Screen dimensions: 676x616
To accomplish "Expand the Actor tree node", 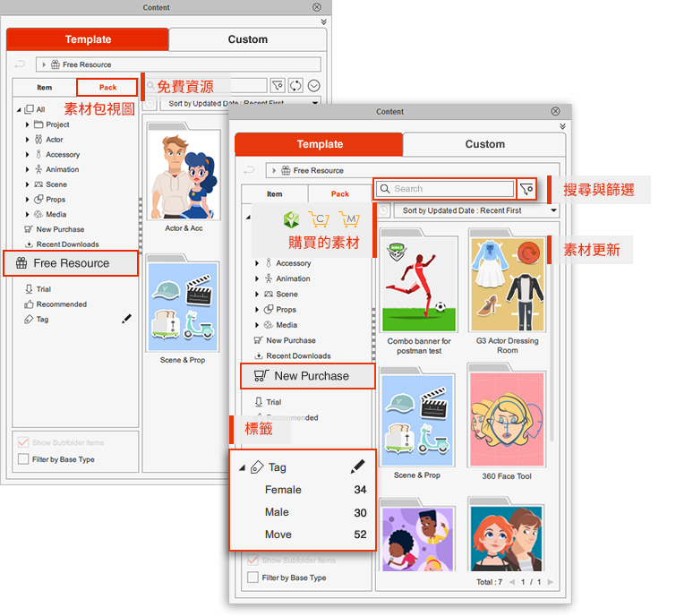I will (28, 140).
